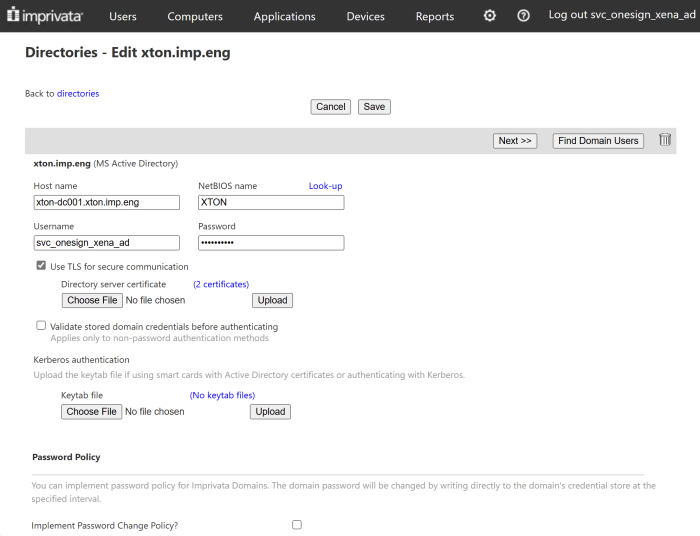This screenshot has height=536, width=700.
Task: Click the Password Policy heading
Action: (66, 457)
